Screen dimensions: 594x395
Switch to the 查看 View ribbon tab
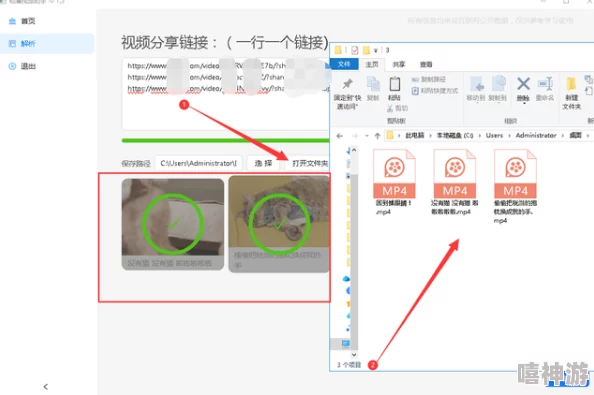pyautogui.click(x=426, y=64)
